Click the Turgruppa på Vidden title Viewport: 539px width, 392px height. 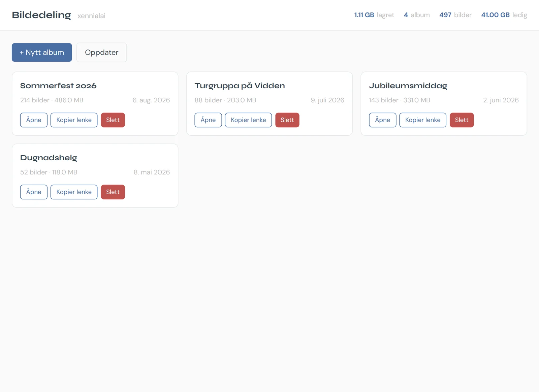click(240, 86)
